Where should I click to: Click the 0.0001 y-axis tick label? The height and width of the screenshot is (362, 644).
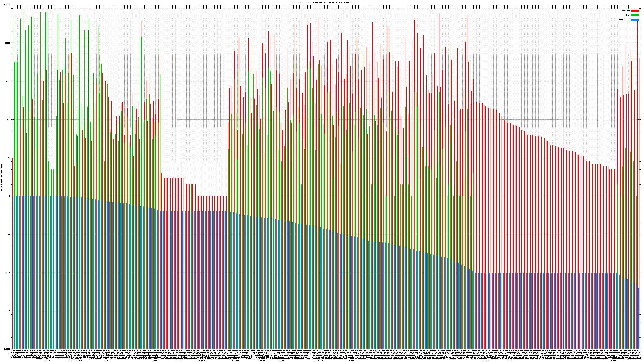[x=7, y=349]
